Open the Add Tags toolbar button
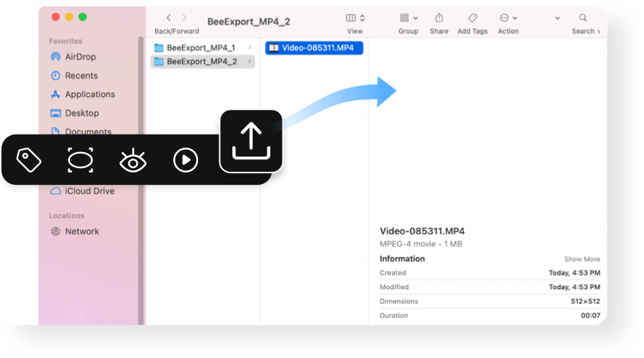644x358 pixels. pyautogui.click(x=473, y=18)
